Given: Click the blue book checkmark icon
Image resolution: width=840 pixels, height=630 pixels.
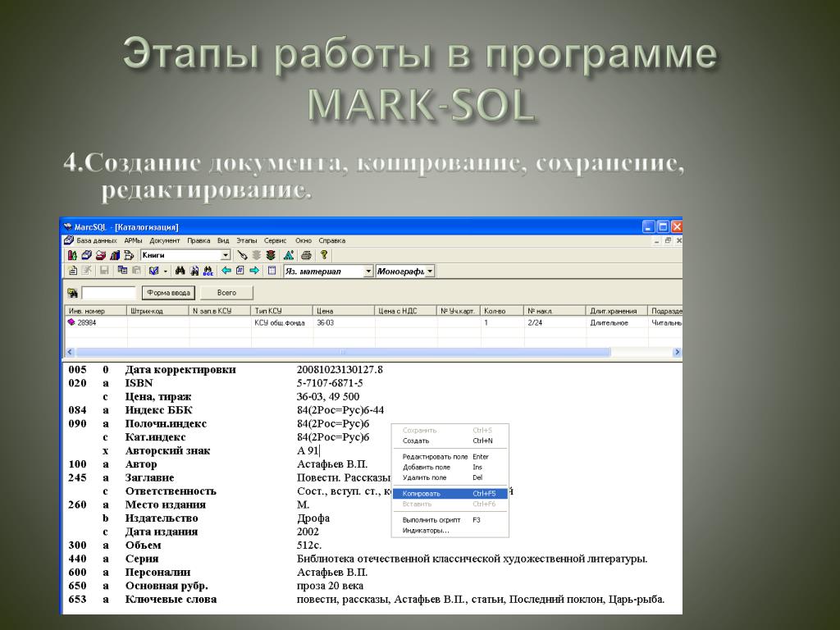Looking at the screenshot, I should (x=153, y=271).
